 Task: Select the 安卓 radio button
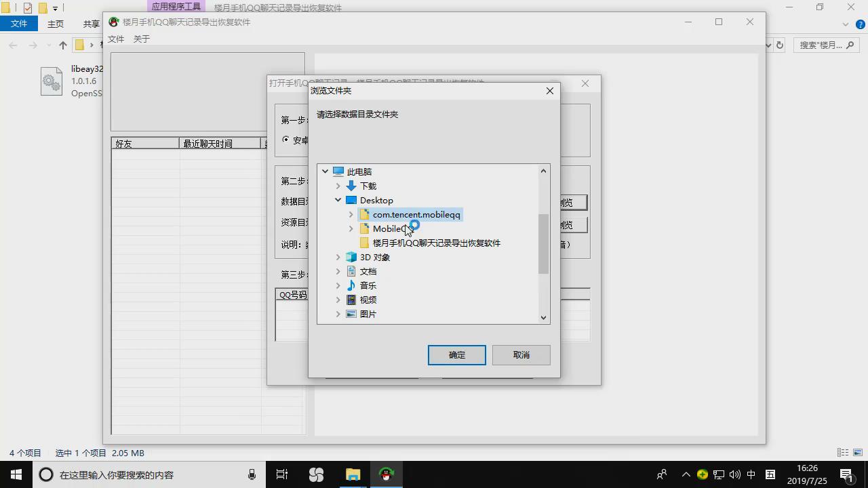285,140
